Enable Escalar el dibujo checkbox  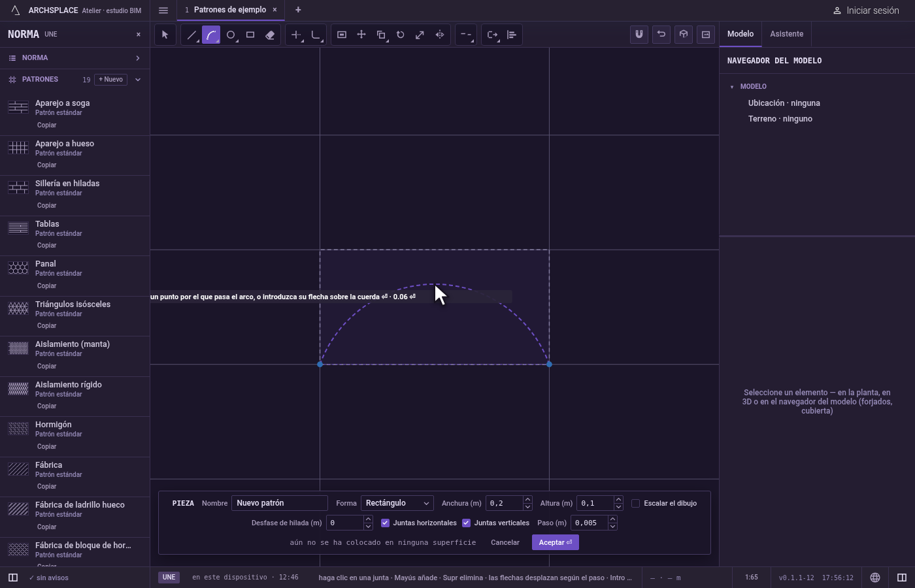tap(635, 503)
